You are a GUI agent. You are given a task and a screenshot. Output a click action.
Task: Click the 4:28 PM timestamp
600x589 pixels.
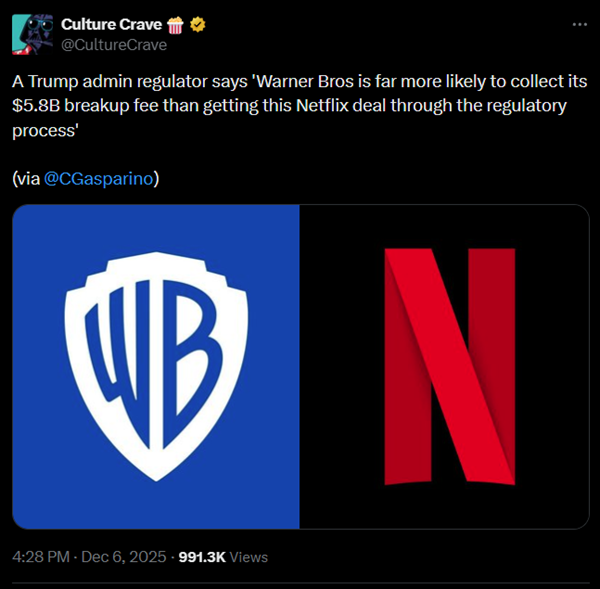(x=42, y=557)
